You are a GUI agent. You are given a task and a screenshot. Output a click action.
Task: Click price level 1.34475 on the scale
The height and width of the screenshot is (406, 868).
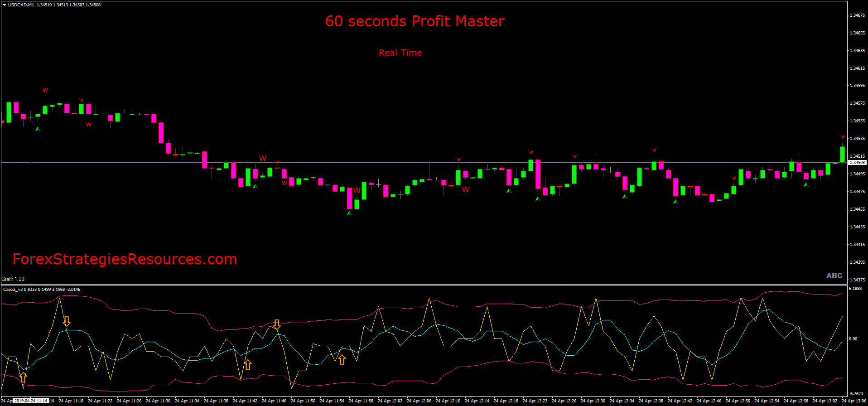coord(858,192)
